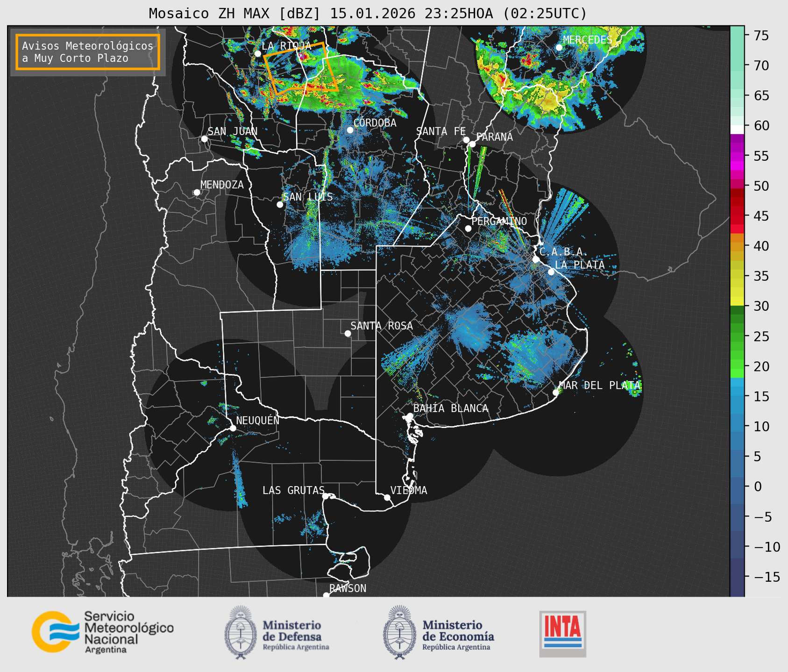
Task: Click the BAHÍA BLANCA city label
Action: [451, 408]
